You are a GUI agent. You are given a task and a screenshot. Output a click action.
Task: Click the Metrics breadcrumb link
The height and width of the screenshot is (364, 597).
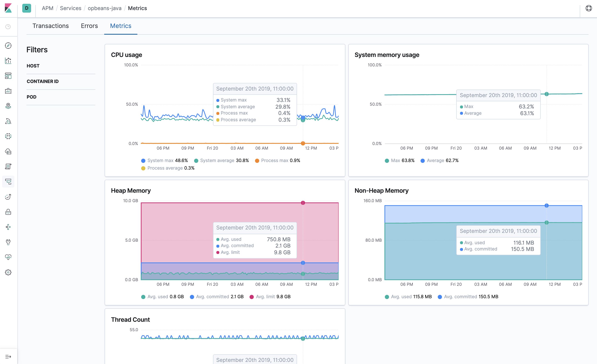(x=138, y=9)
